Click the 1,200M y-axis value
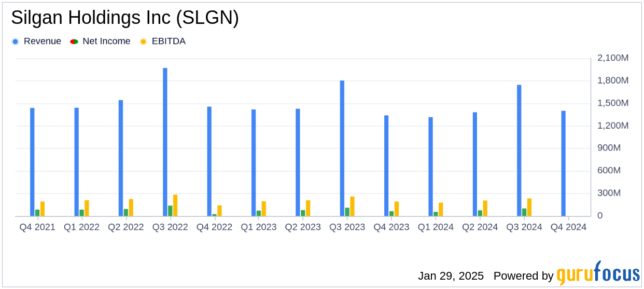 coord(613,126)
